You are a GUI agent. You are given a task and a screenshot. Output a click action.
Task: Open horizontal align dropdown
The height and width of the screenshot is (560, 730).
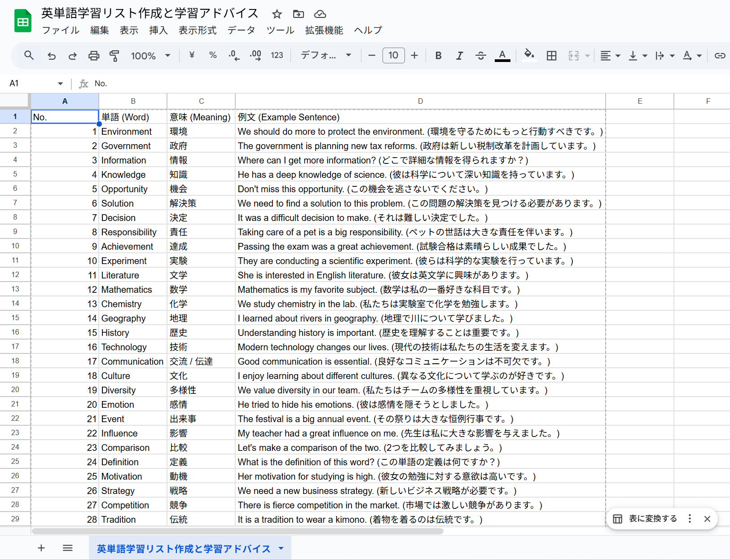tap(611, 55)
